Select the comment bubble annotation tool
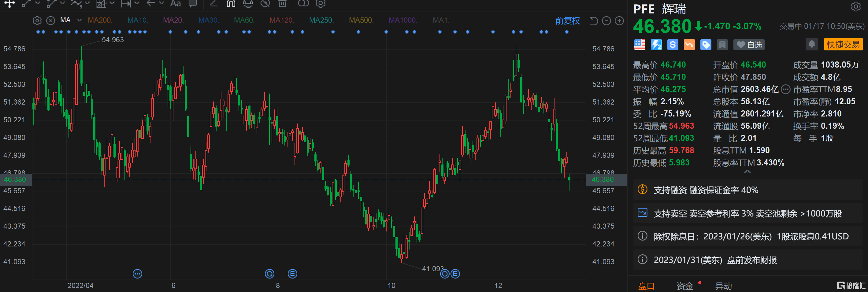 pyautogui.click(x=193, y=4)
